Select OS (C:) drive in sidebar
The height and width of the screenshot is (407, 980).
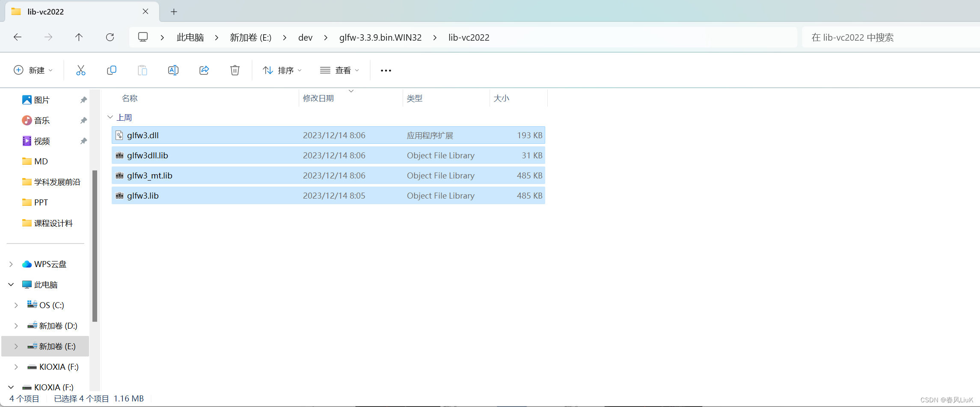click(51, 305)
